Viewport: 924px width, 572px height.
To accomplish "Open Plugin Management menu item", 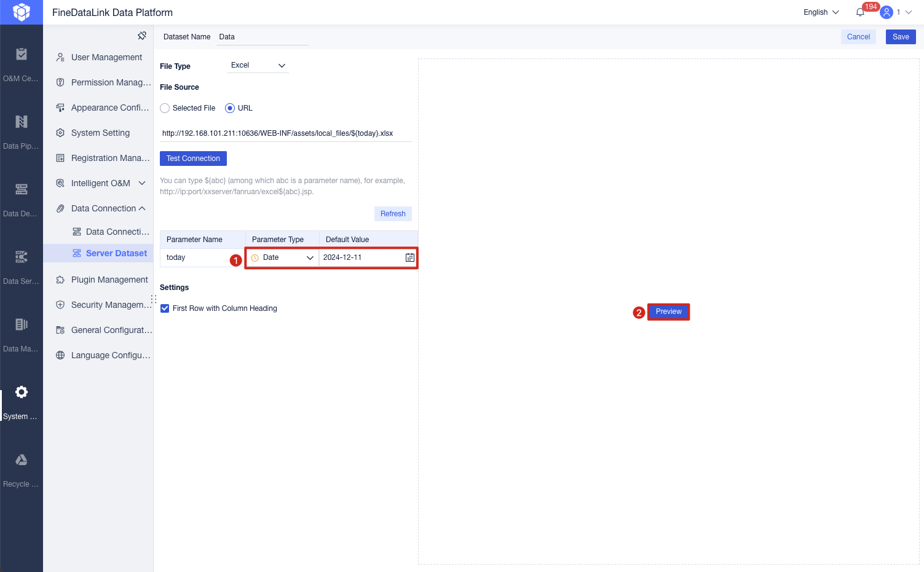I will (x=98, y=280).
